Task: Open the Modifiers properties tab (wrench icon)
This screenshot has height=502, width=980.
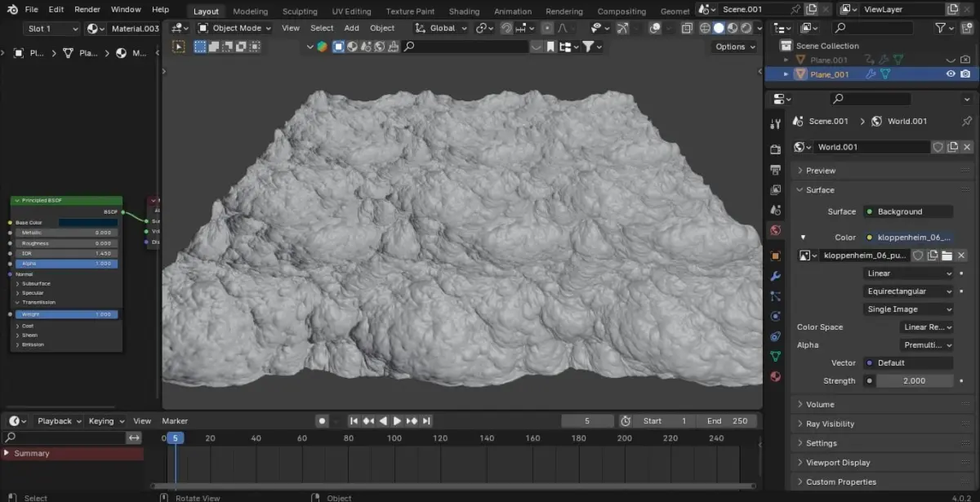Action: pyautogui.click(x=776, y=276)
